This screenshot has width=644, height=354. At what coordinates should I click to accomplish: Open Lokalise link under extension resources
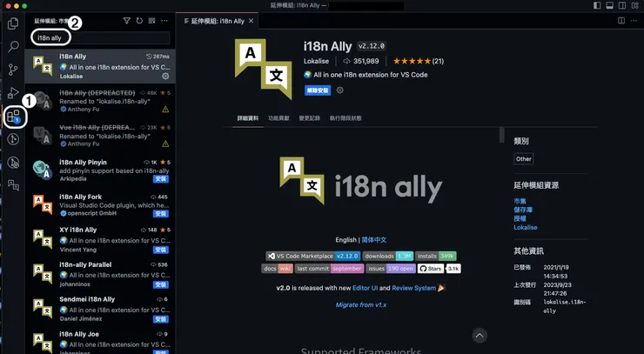(x=526, y=227)
